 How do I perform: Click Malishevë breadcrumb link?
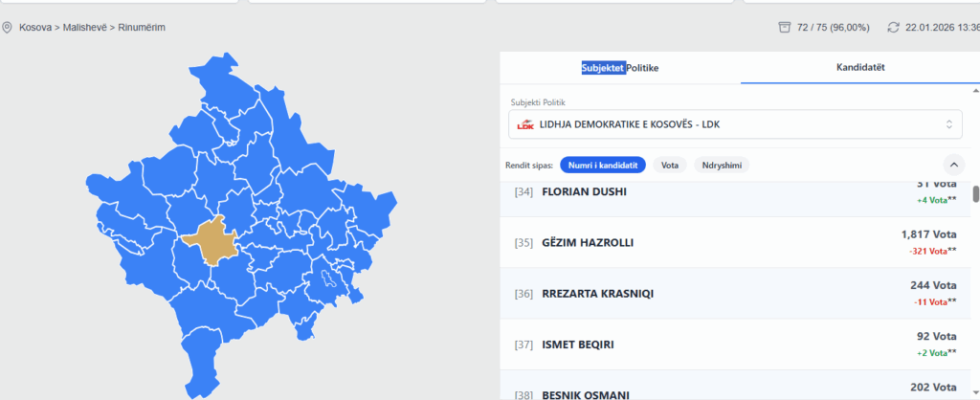click(x=86, y=28)
